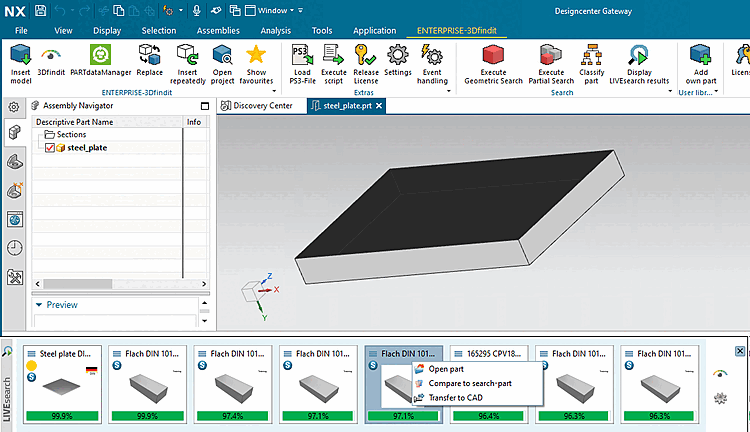
Task: Expand ENTERPRISE-3Dfindit group overflow arrow
Action: tap(274, 91)
